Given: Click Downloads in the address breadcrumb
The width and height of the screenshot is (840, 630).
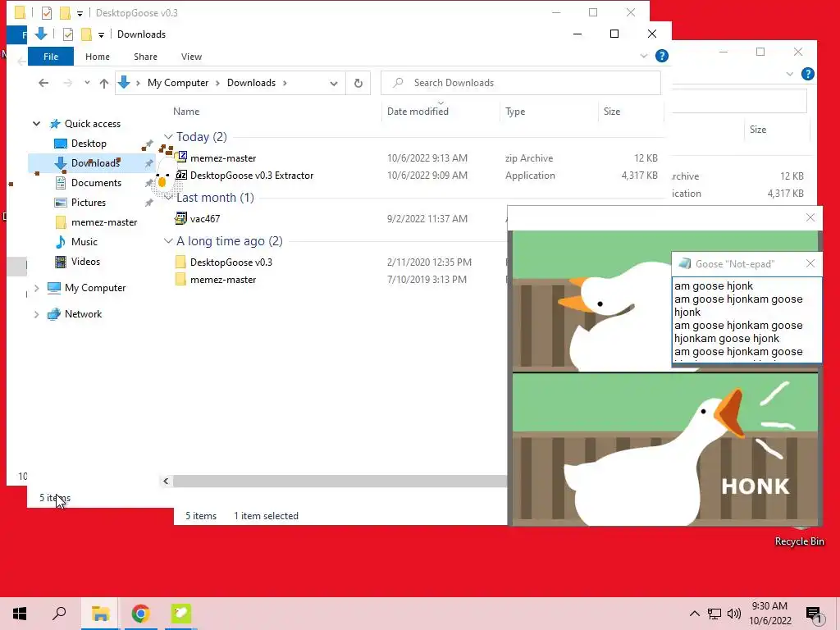Looking at the screenshot, I should click(251, 83).
